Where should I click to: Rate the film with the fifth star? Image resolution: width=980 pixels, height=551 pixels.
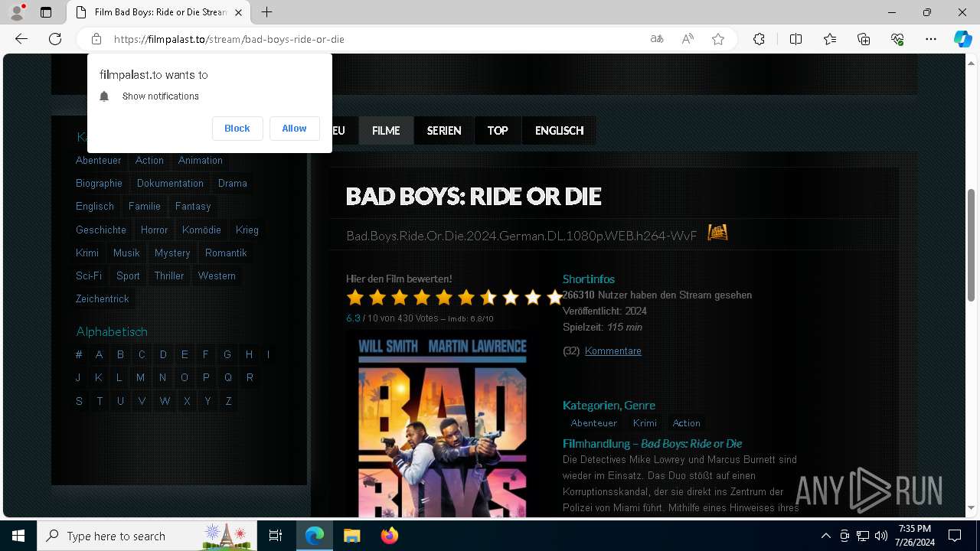pos(444,297)
